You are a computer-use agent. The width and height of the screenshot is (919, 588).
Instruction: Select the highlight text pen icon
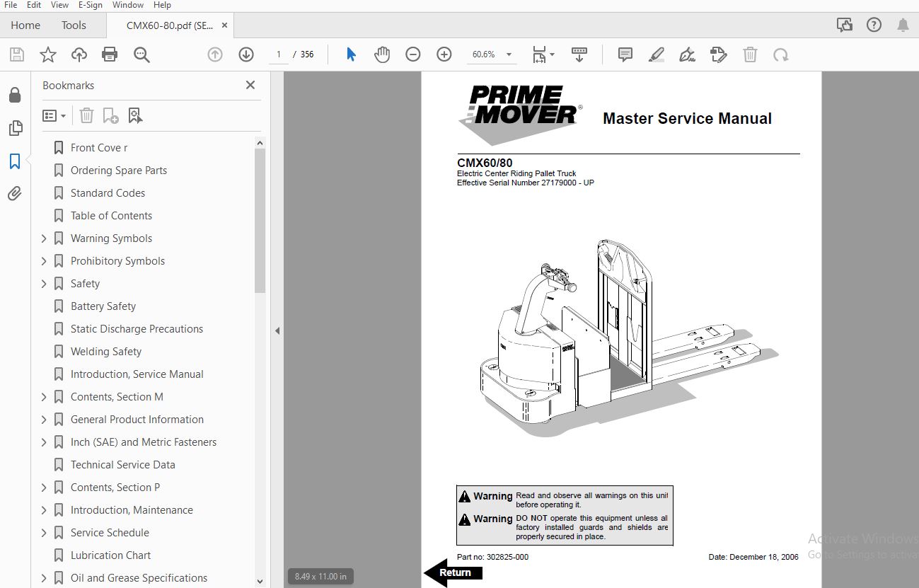coord(657,54)
